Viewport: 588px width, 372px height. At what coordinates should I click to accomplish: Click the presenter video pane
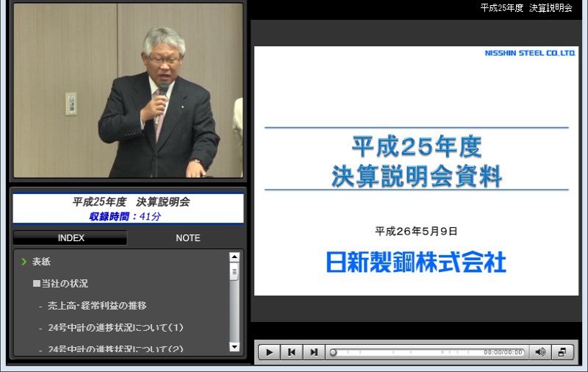tap(128, 90)
